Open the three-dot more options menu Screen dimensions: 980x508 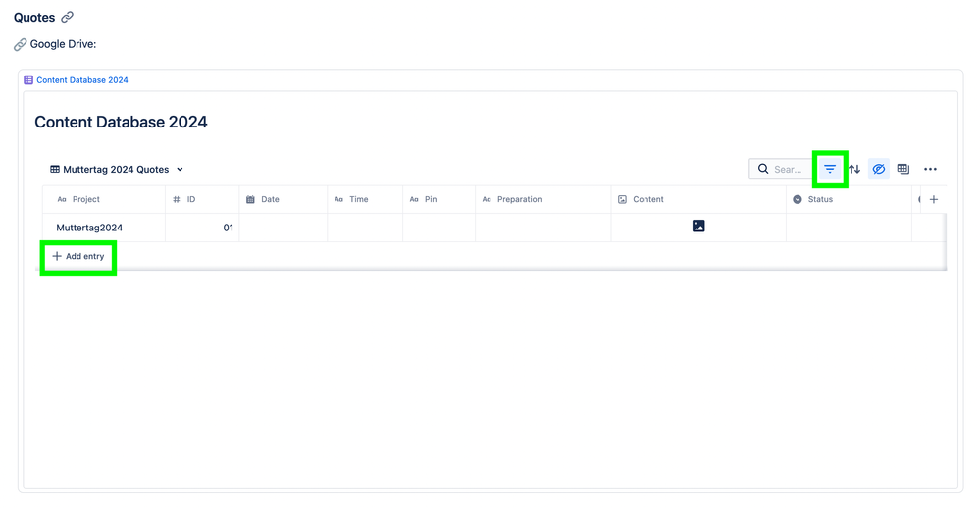point(930,169)
